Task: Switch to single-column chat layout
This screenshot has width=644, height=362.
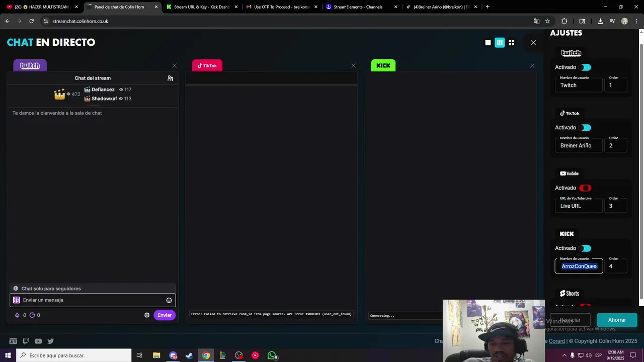Action: pyautogui.click(x=488, y=43)
